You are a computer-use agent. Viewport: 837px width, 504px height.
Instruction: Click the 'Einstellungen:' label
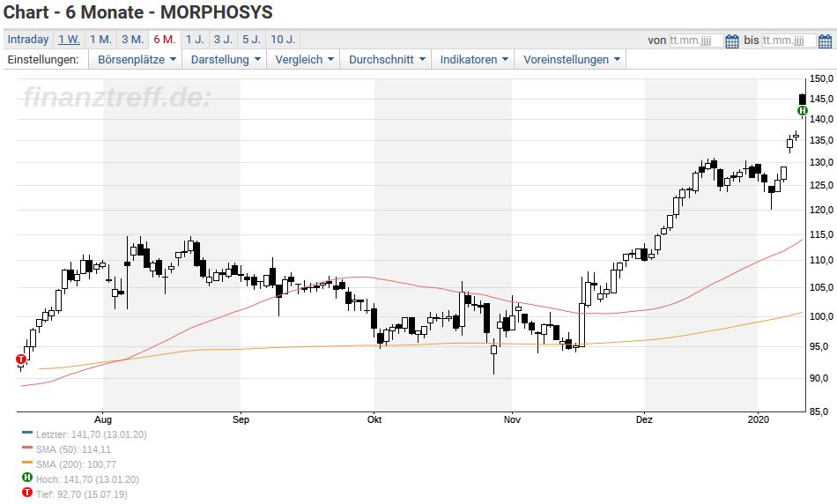[x=42, y=59]
